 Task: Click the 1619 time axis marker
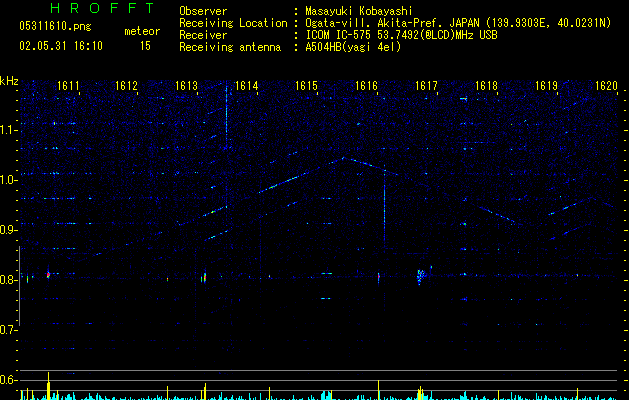point(546,86)
